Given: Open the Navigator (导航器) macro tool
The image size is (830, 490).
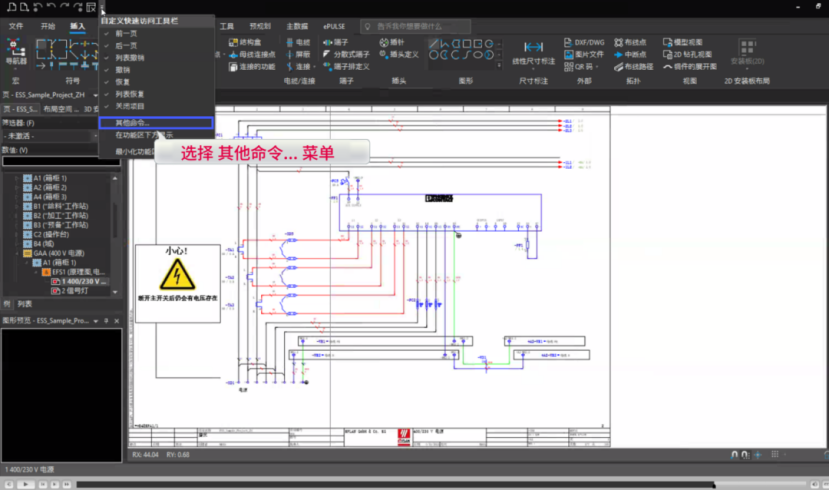Looking at the screenshot, I should pos(16,52).
